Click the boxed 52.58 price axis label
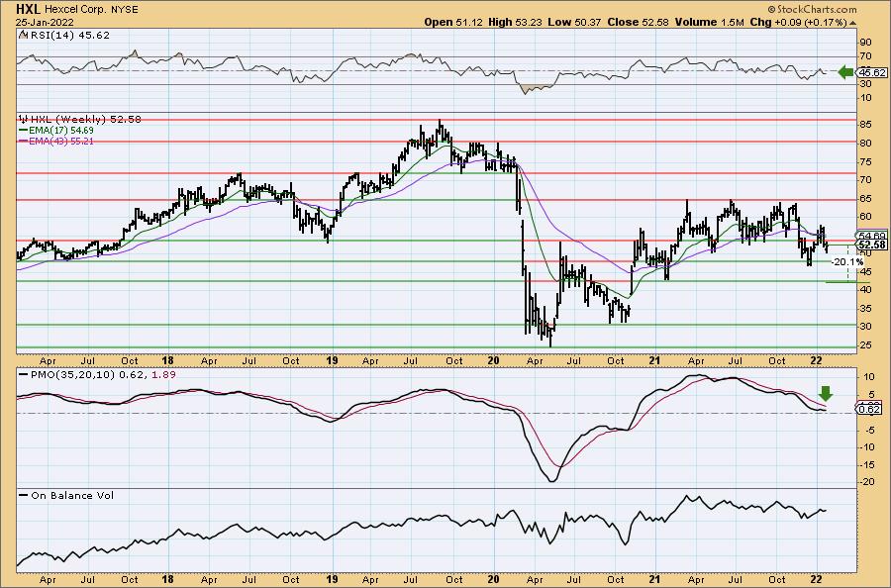 coord(872,245)
